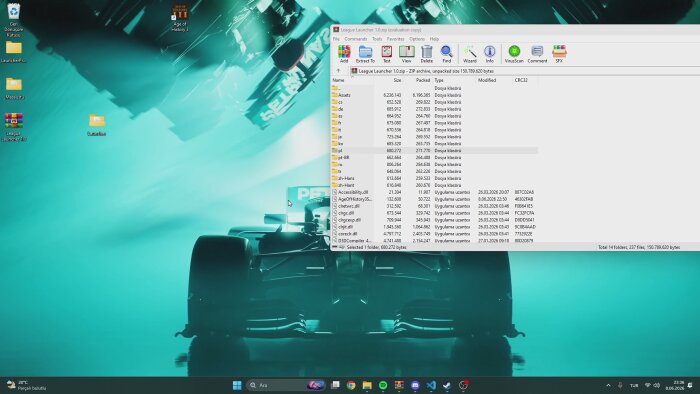Open the Find tool
Image resolution: width=700 pixels, height=394 pixels.
(446, 54)
